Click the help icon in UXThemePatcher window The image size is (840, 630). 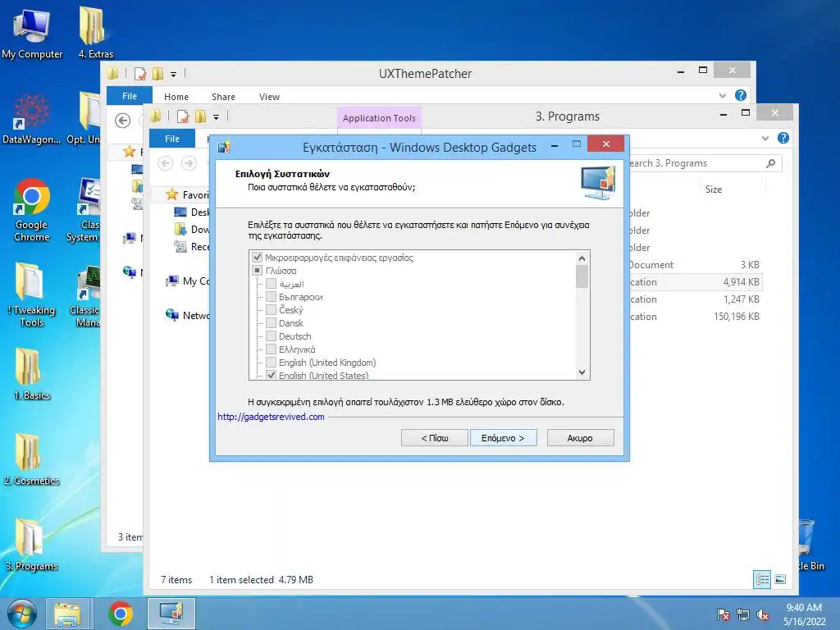[x=741, y=95]
